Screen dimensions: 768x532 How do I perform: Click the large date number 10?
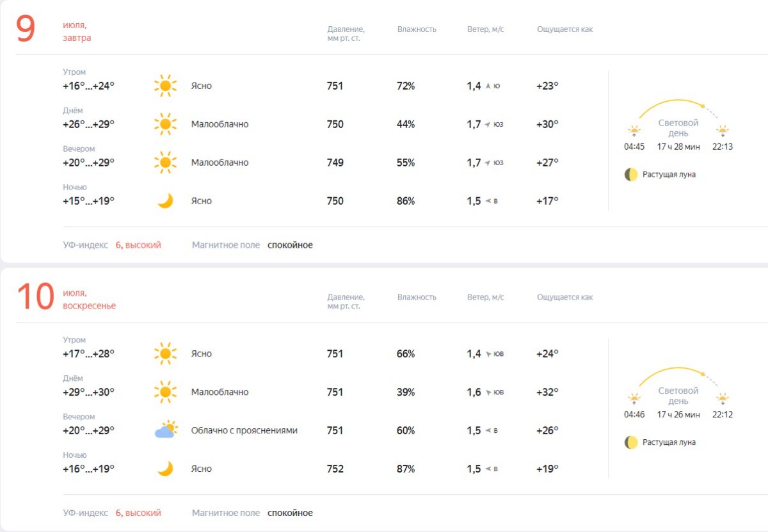[x=35, y=298]
